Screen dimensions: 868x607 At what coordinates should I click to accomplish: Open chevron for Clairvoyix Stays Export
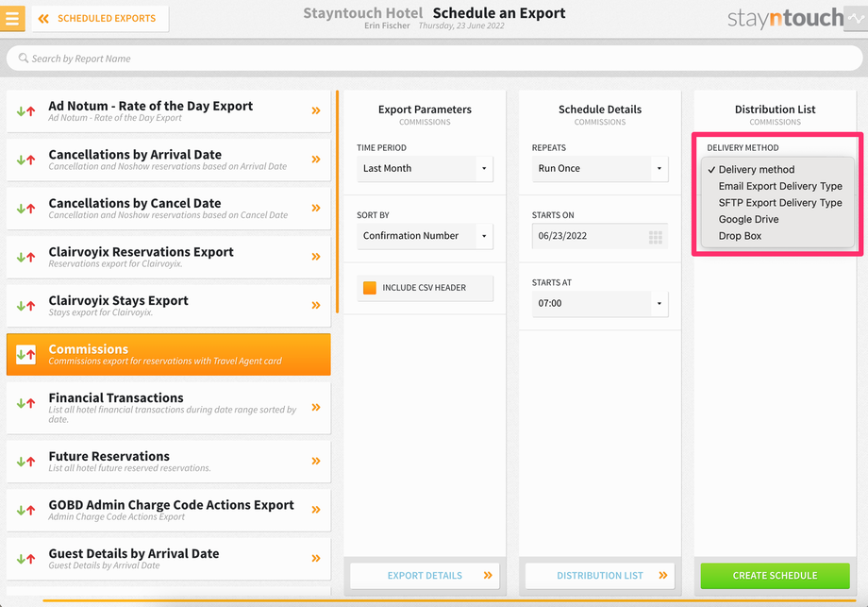tap(316, 305)
